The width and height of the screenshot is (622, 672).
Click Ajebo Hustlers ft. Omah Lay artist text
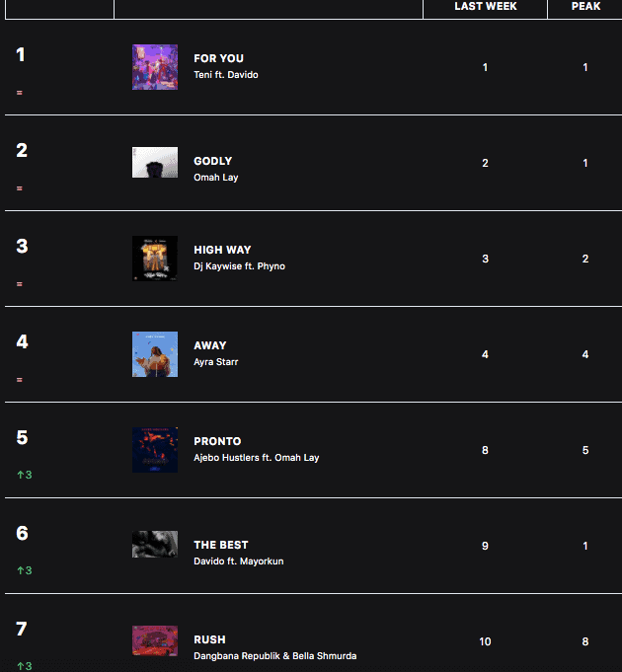click(257, 458)
